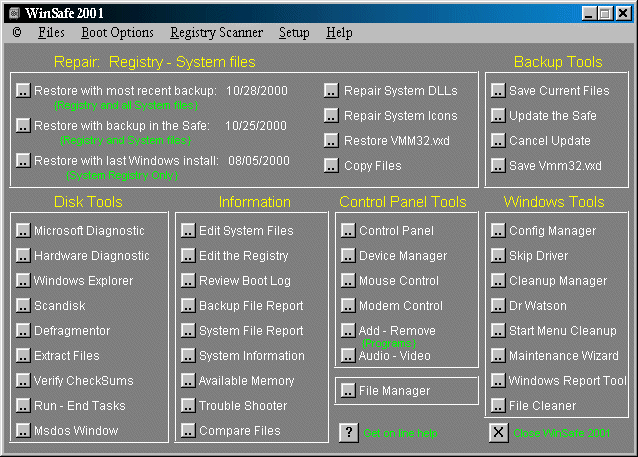
Task: Click the System Information button
Action: pyautogui.click(x=188, y=355)
